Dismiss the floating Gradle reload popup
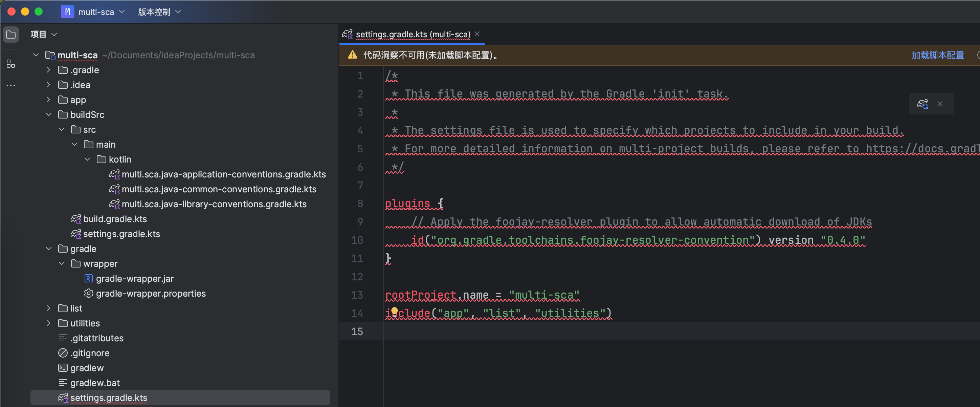The image size is (980, 407). pos(940,104)
